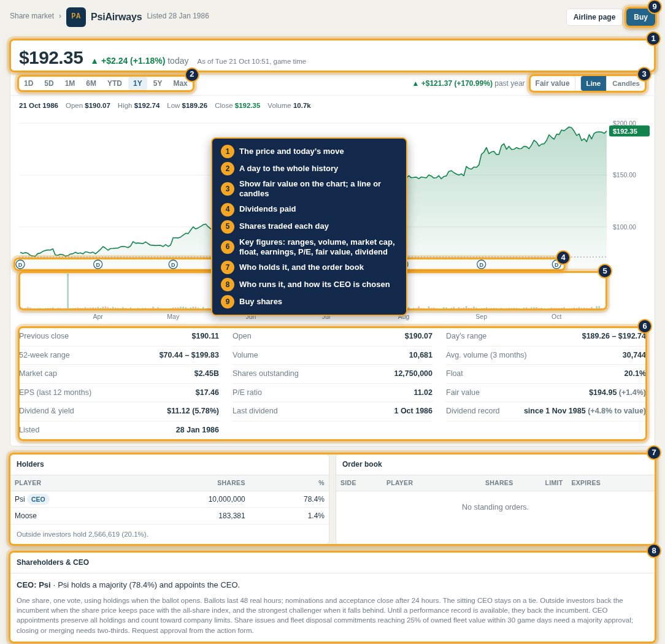665x644 pixels.
Task: Select the Max time range
Action: point(180,83)
